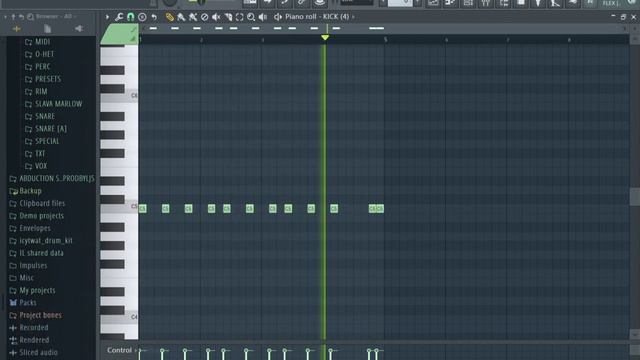Open the Piano roll - KICK (4) channel selector
This screenshot has height=360, width=640.
[317, 17]
